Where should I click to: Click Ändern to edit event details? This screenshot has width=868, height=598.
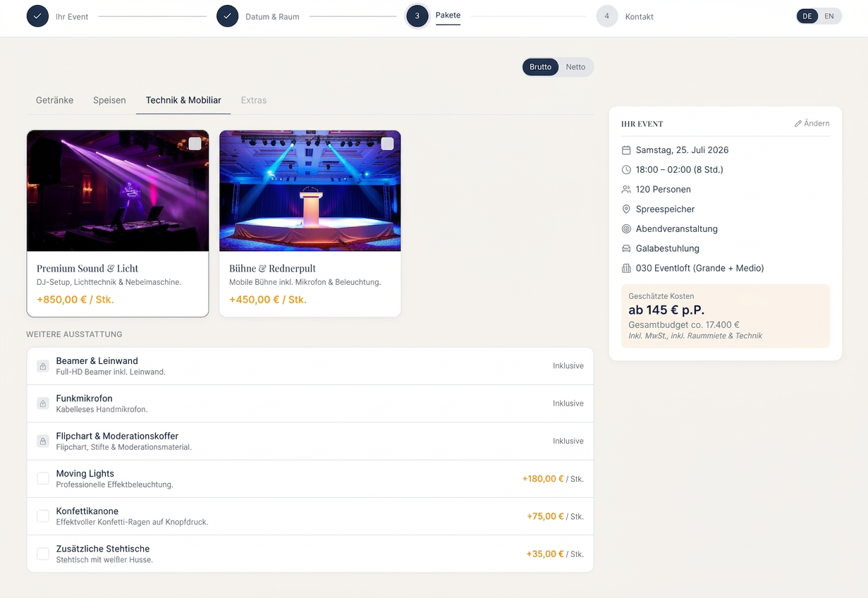point(812,123)
